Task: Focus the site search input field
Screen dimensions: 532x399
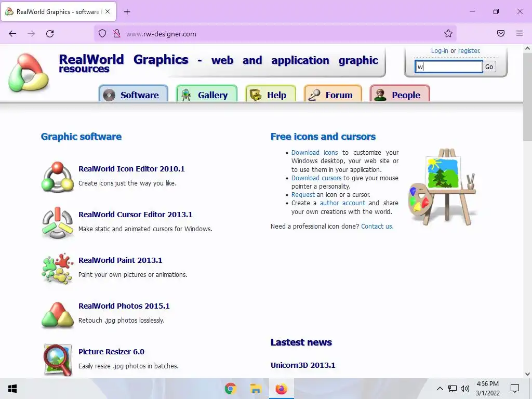Action: tap(448, 67)
